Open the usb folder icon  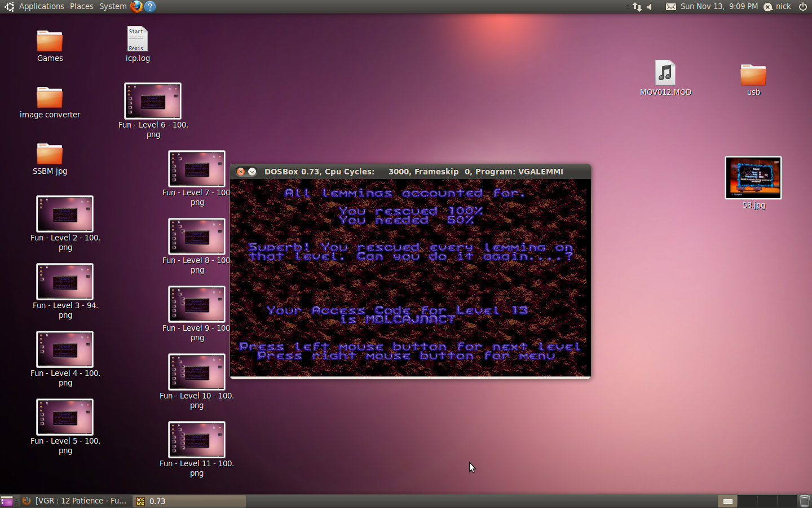tap(753, 75)
